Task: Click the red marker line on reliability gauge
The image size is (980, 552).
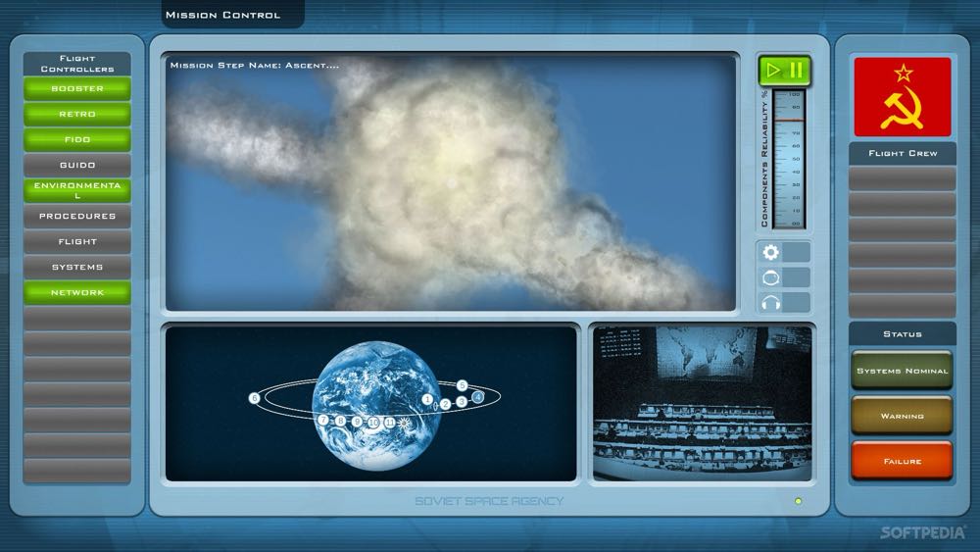Action: (x=789, y=120)
